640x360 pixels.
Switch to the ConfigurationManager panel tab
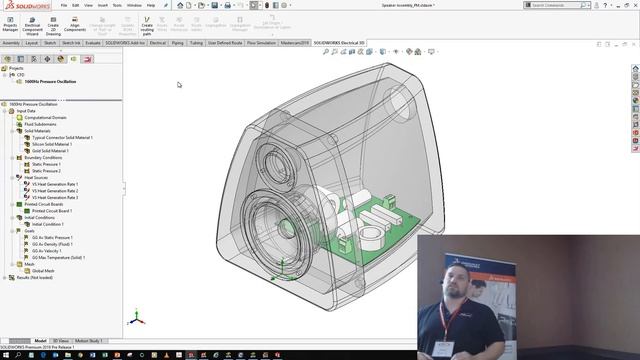(34, 59)
